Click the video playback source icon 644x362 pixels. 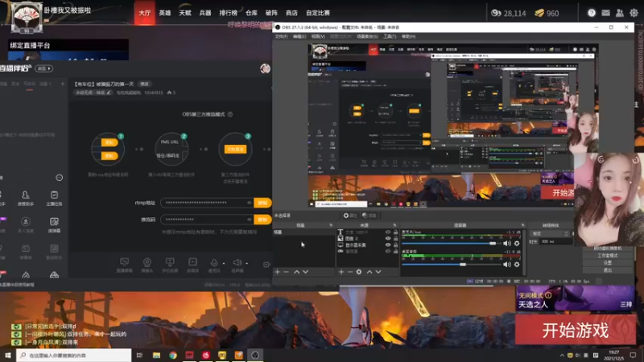click(192, 264)
